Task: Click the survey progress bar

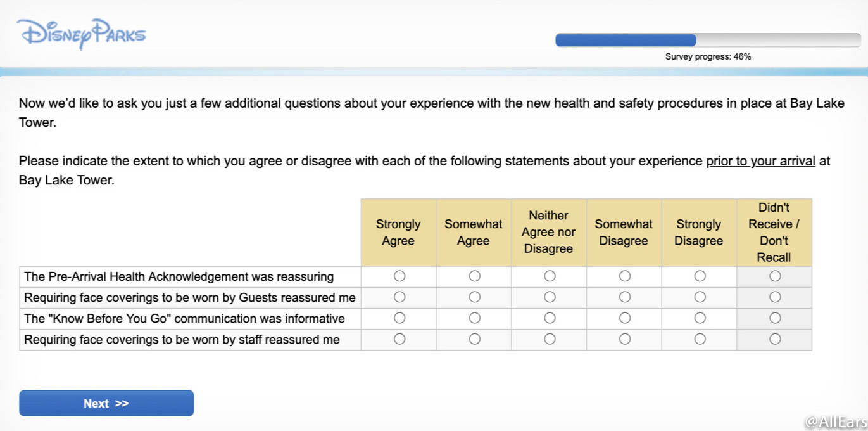Action: coord(708,40)
